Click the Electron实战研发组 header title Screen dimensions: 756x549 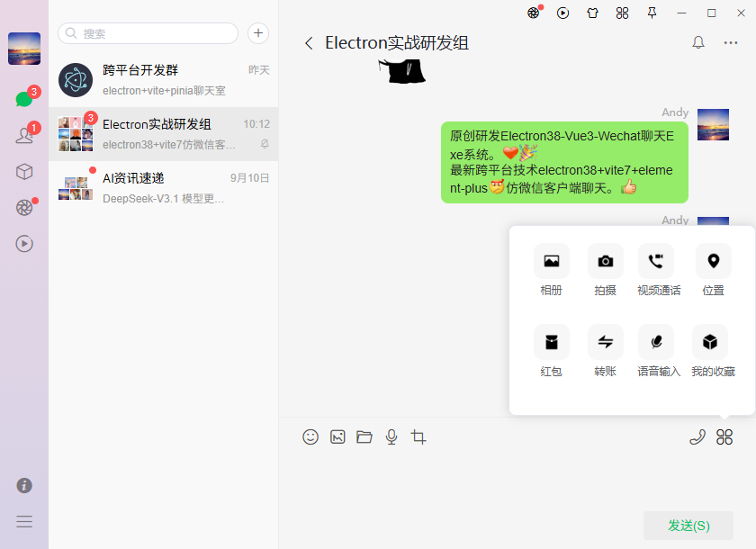[397, 43]
